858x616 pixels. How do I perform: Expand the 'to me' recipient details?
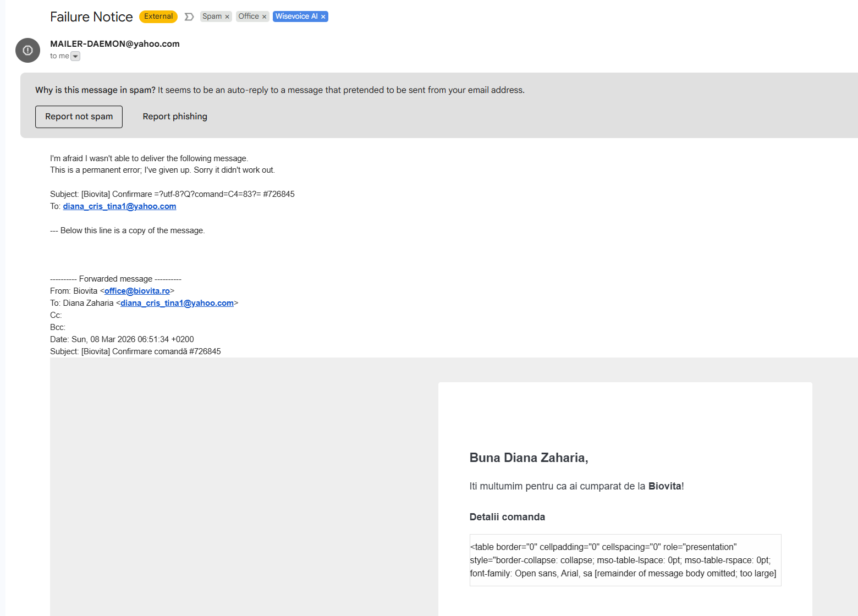(x=75, y=56)
